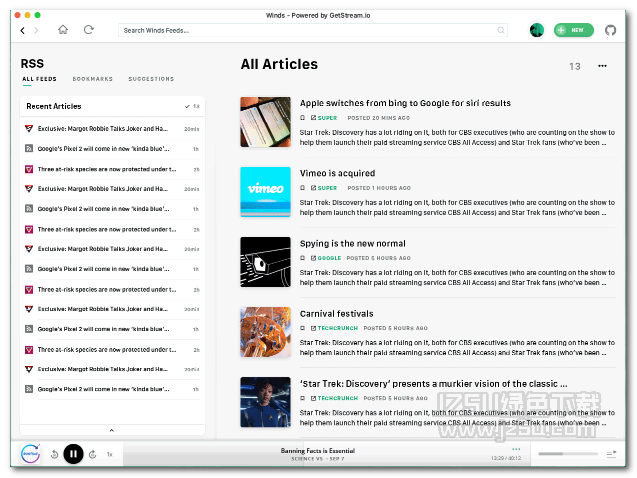Open the Carnival festivals article

(336, 314)
